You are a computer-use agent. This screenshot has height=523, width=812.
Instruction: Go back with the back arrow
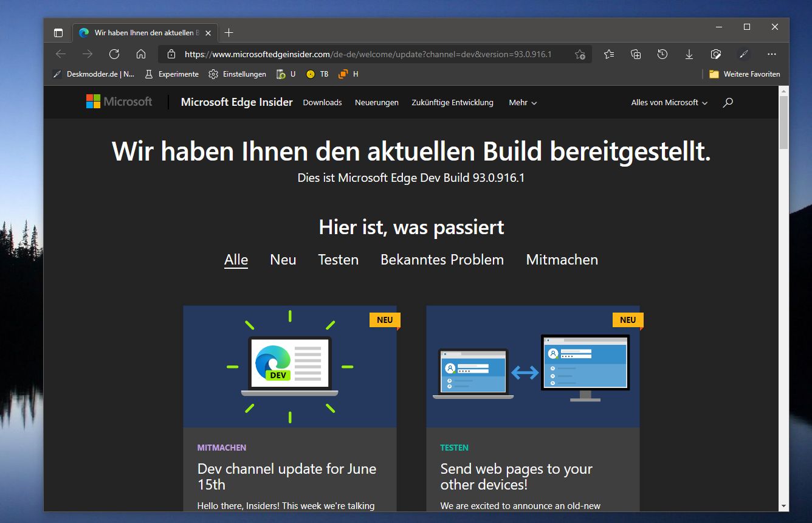(61, 54)
